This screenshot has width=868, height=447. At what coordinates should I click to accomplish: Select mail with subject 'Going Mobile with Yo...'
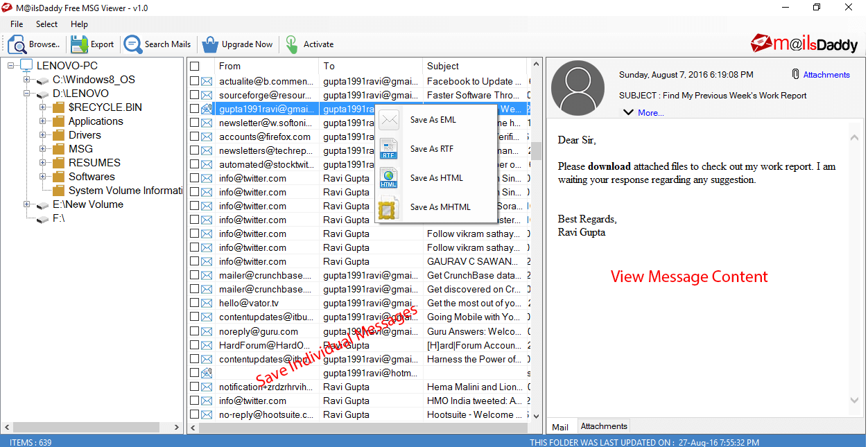473,317
